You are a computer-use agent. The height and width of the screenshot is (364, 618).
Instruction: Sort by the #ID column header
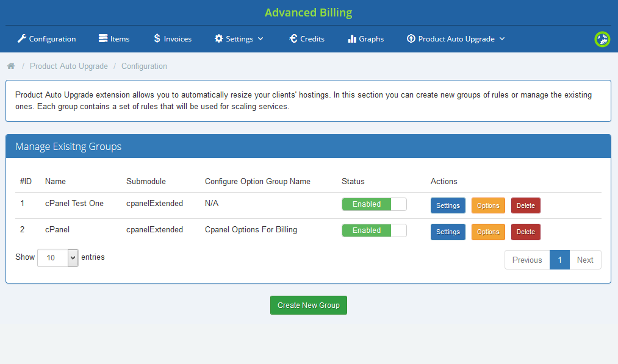[26, 181]
